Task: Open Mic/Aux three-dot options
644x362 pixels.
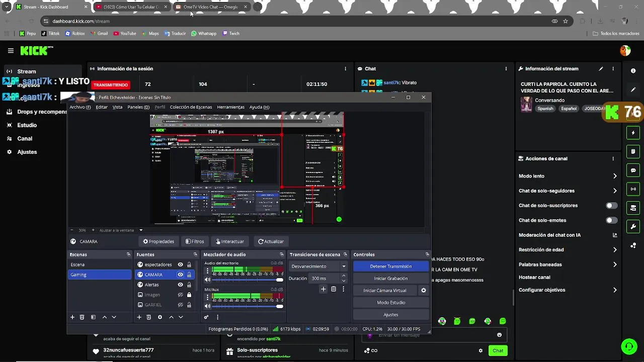Action: click(207, 297)
